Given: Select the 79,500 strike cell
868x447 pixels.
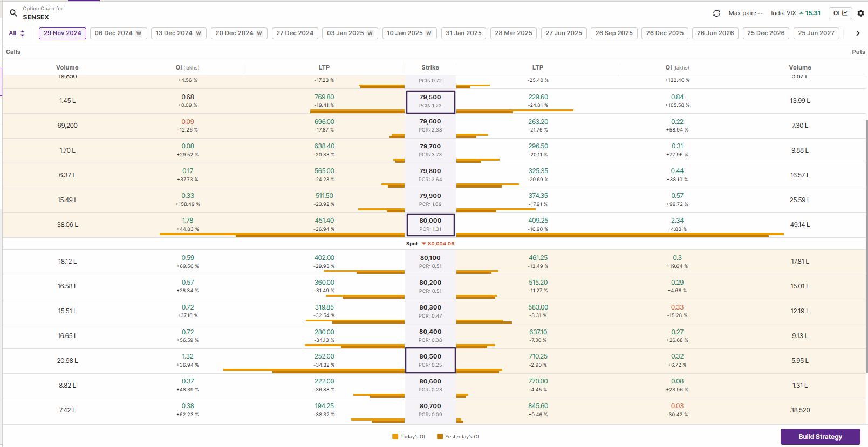Looking at the screenshot, I should coord(430,101).
